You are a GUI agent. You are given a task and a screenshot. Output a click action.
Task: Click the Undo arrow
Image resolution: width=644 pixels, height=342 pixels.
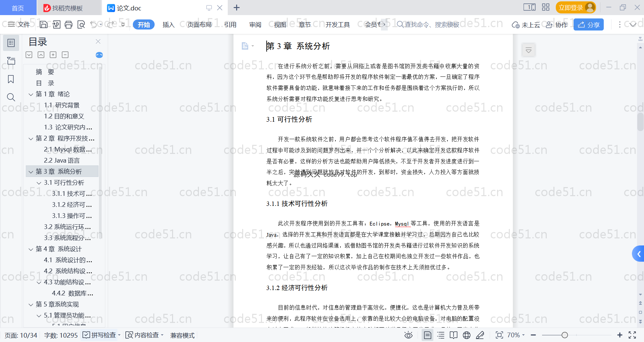tap(94, 24)
